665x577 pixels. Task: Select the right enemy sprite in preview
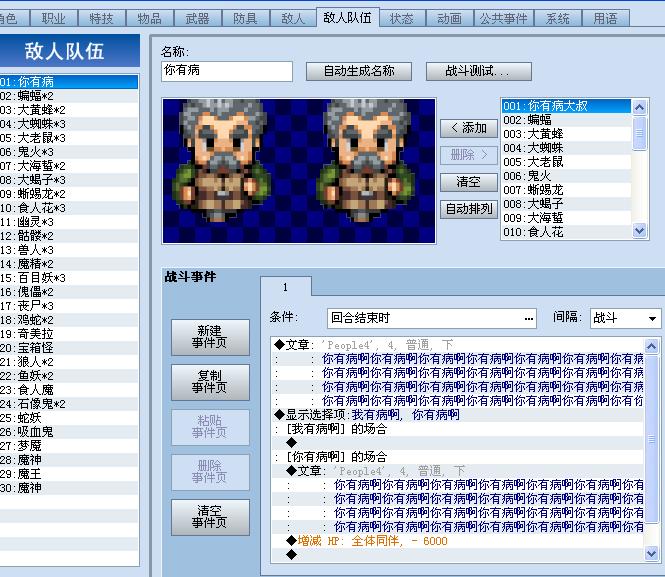click(x=366, y=160)
